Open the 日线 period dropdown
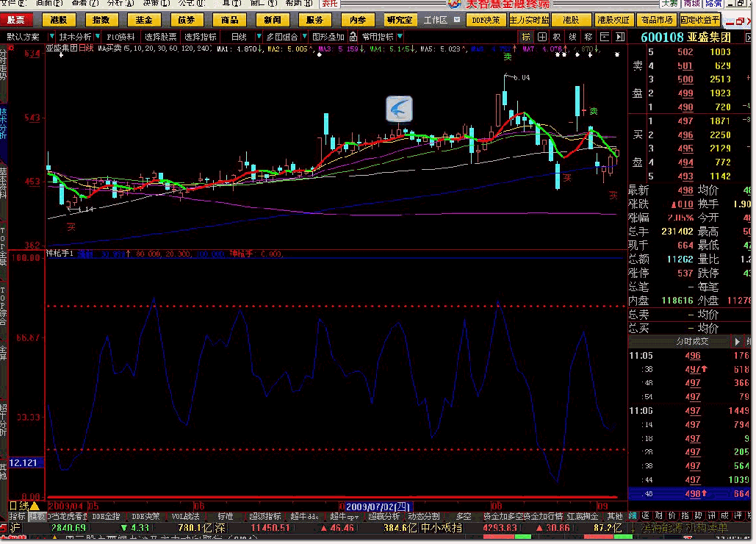The height and width of the screenshot is (544, 756). [259, 37]
